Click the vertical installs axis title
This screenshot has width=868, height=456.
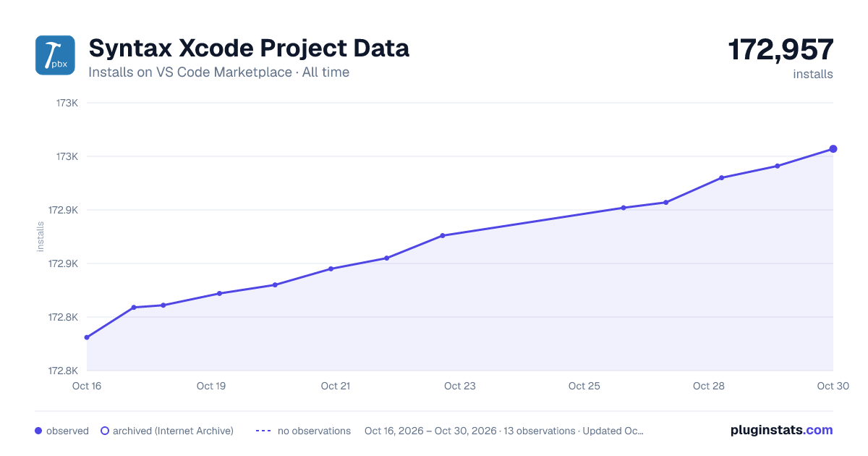41,237
